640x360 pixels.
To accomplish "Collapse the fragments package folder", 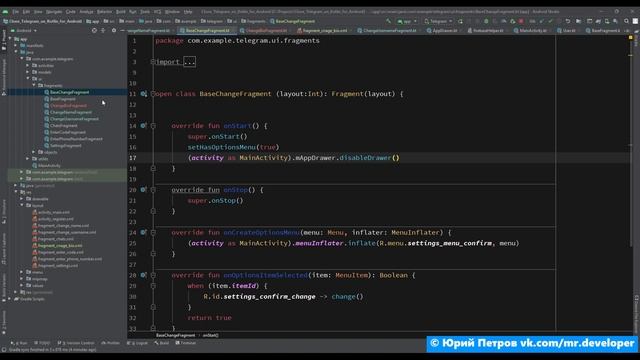I will (34, 85).
